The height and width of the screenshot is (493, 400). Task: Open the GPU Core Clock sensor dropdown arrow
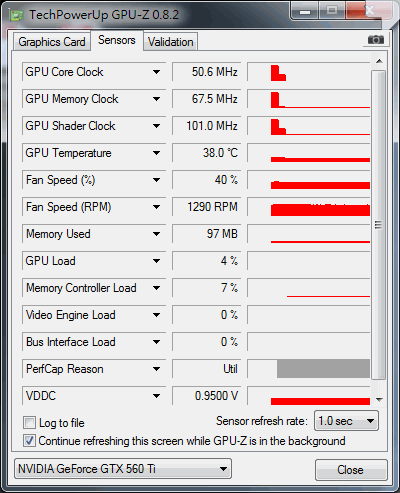(x=156, y=72)
